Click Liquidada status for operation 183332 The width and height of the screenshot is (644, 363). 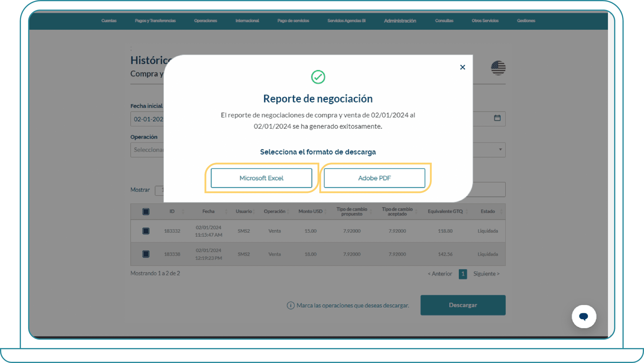(488, 231)
